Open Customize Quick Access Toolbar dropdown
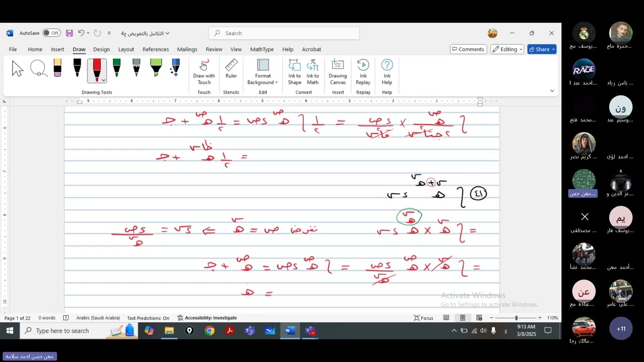644x362 pixels. pyautogui.click(x=109, y=33)
